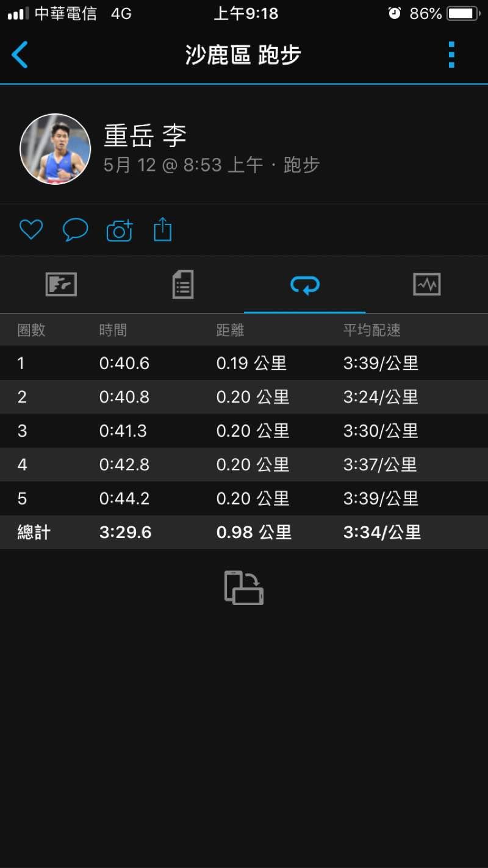The width and height of the screenshot is (488, 868).
Task: Tap the 沙鹿區 跑步 activity title
Action: 243,55
